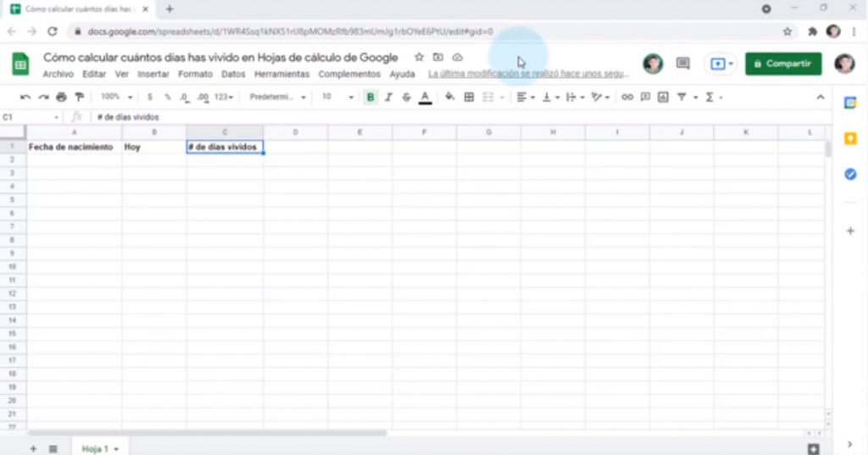Screen dimensions: 868x455
Task: Toggle bold formatting
Action: (370, 97)
